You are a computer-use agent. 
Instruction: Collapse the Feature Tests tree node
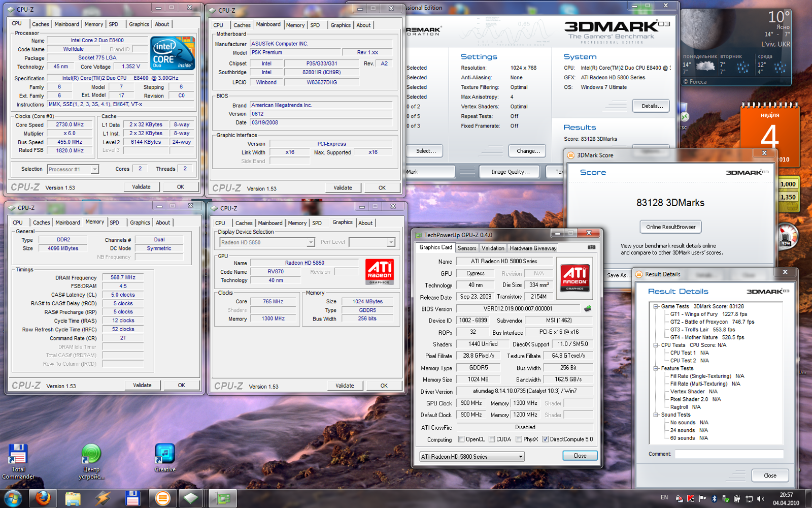656,368
